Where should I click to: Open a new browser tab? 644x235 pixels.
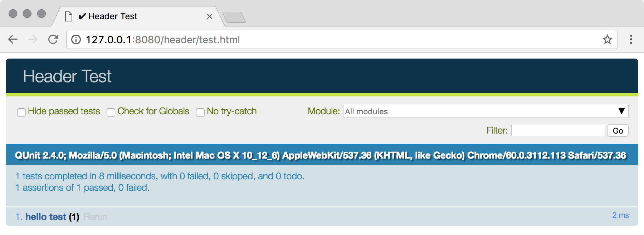[234, 17]
